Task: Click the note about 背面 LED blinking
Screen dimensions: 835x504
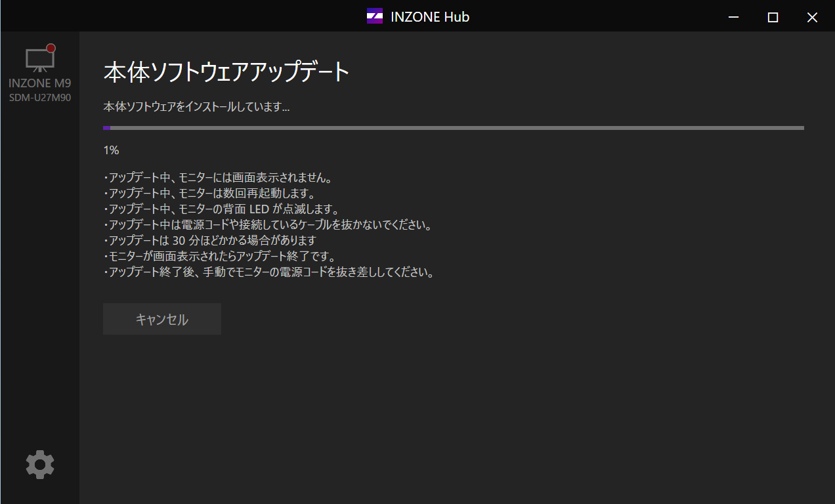Action: [x=221, y=209]
